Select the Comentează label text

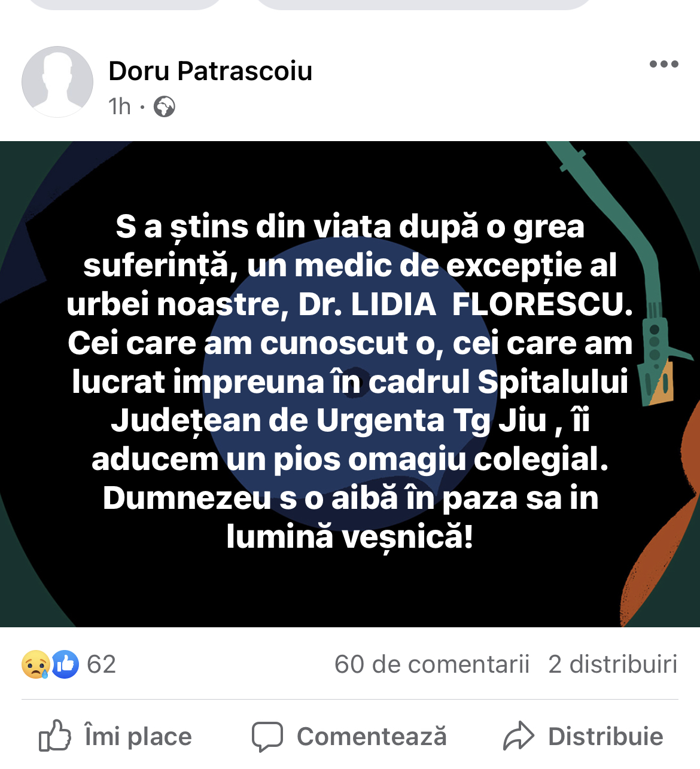click(372, 737)
